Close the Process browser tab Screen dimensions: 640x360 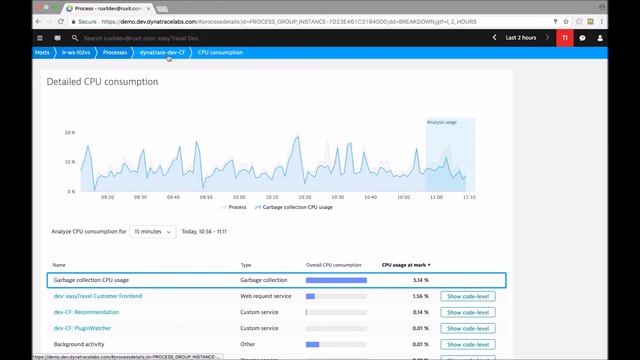coord(148,8)
